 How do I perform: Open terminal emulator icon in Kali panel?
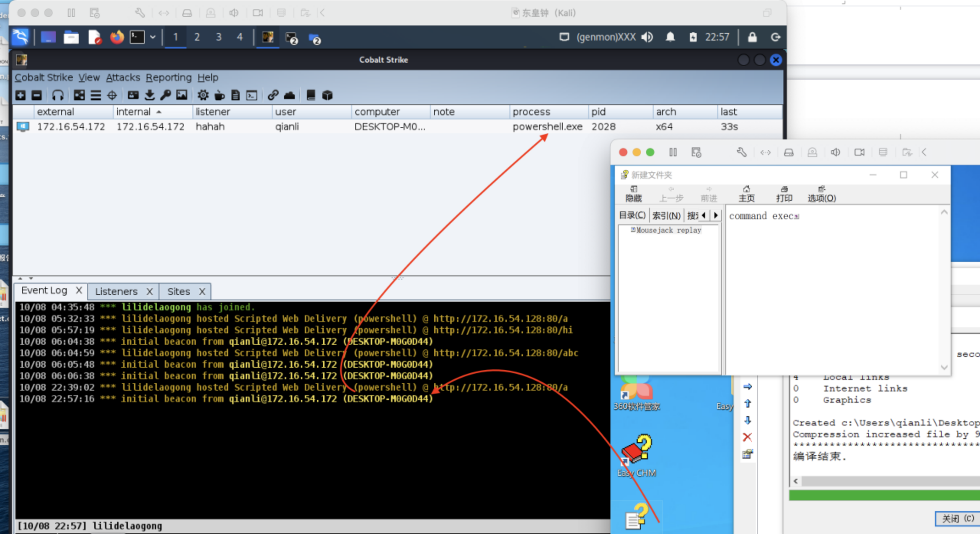click(137, 37)
